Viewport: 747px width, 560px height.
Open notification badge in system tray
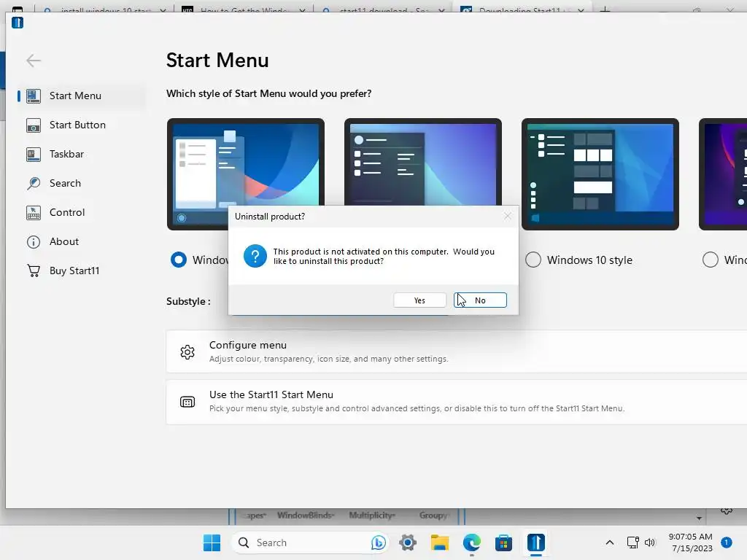click(727, 542)
